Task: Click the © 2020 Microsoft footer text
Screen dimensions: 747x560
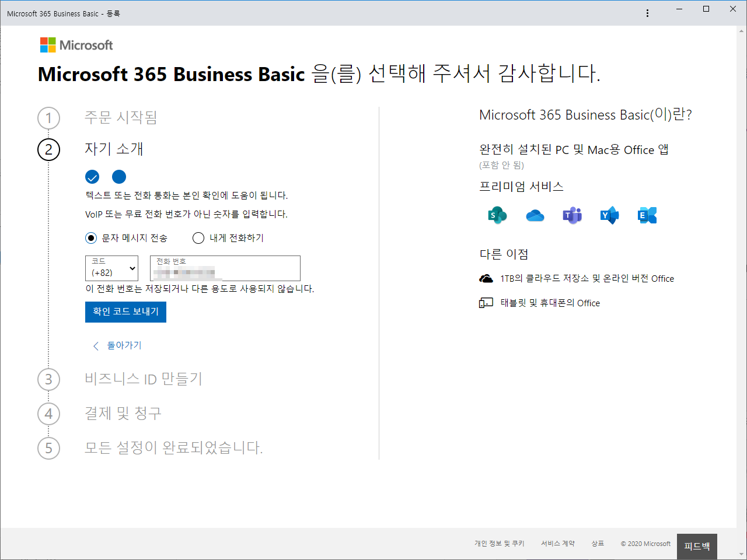Action: click(x=645, y=543)
